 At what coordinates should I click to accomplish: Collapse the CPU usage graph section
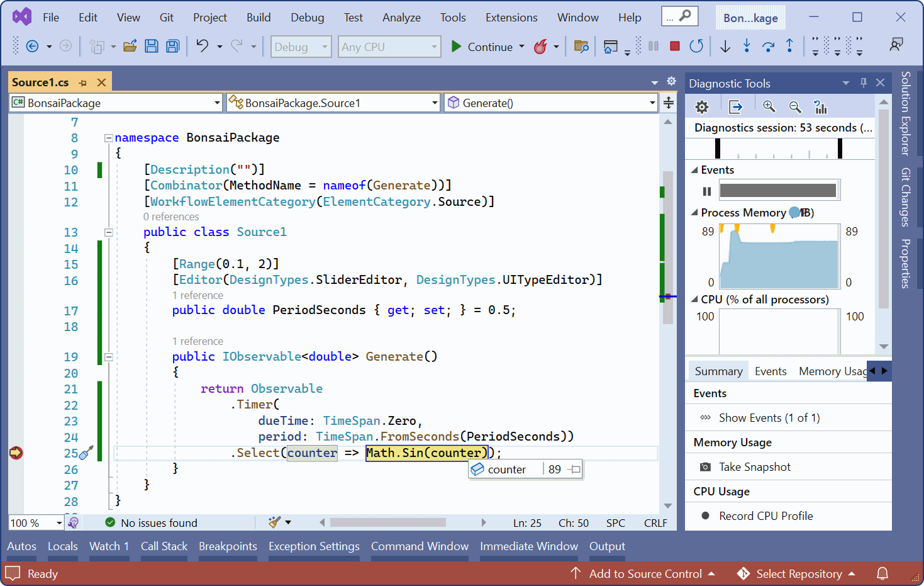click(x=694, y=300)
